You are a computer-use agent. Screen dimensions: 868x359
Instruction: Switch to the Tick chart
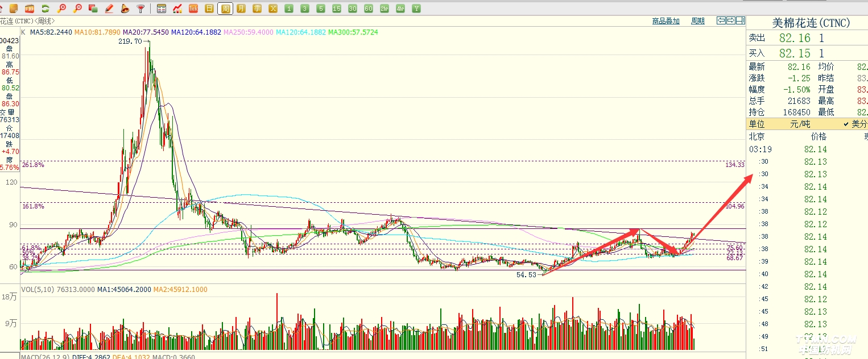coord(193,9)
